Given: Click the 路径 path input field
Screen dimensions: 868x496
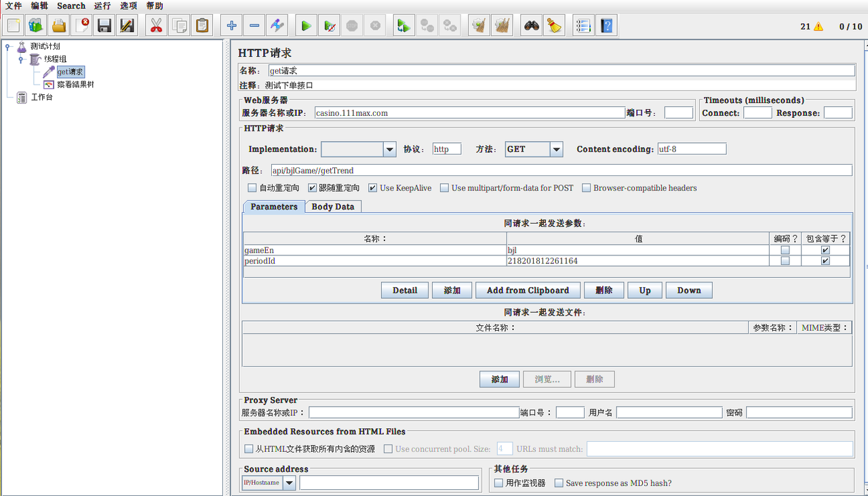Looking at the screenshot, I should click(561, 170).
